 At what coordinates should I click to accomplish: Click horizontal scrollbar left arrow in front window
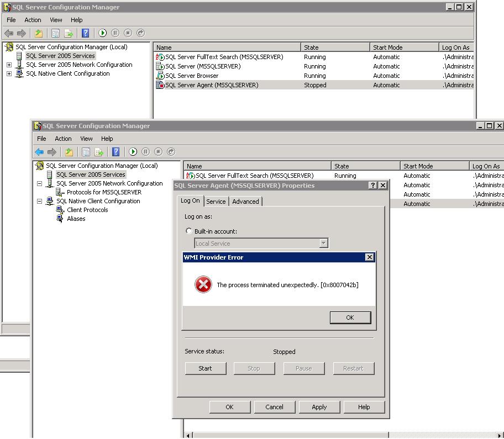pos(188,436)
